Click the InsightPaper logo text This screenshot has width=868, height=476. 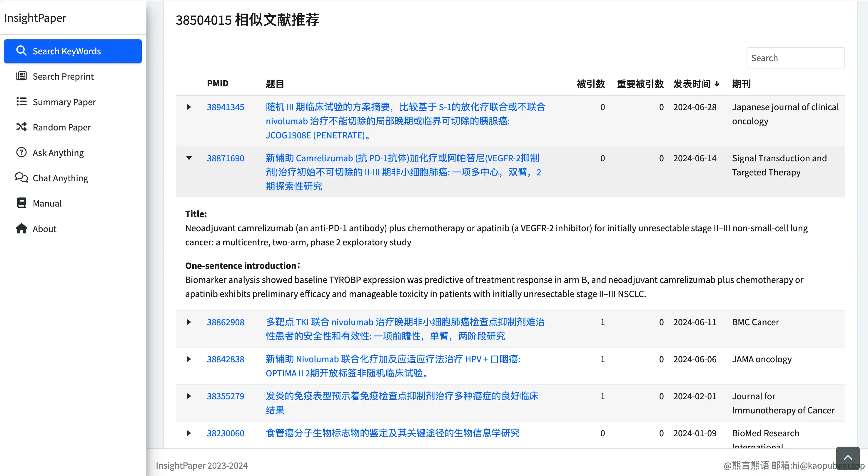coord(35,18)
